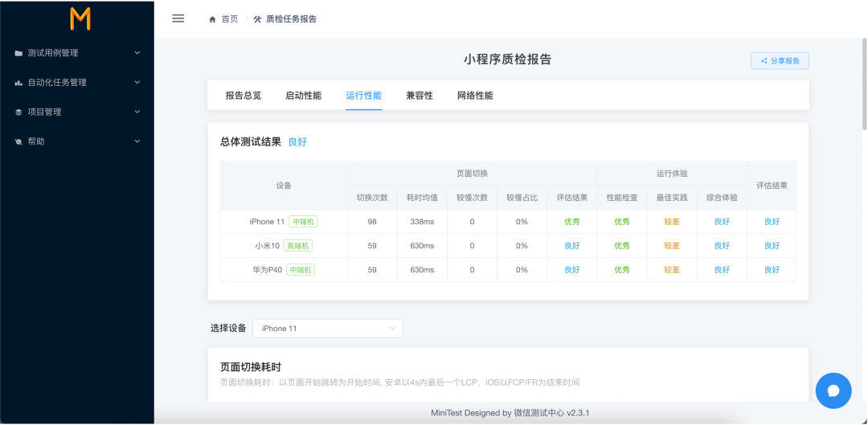Click the 高端机 tag on 小米10 row
The height and width of the screenshot is (425, 868).
pos(298,246)
